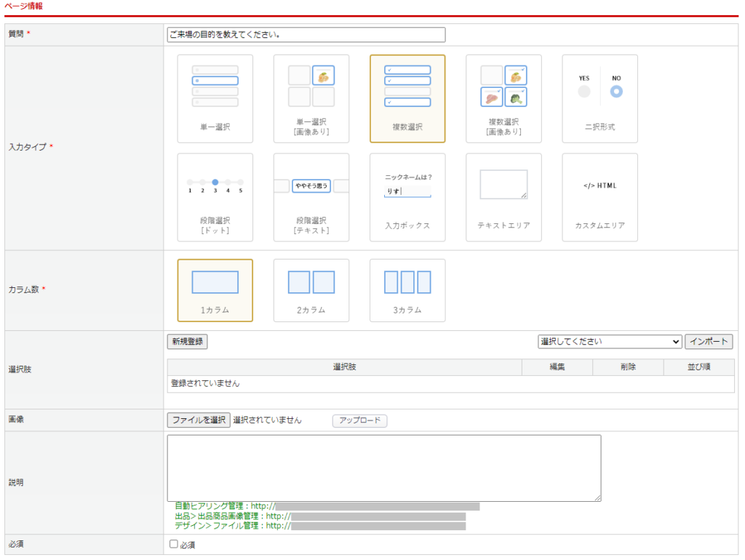Set column count to 2カラム

point(311,289)
